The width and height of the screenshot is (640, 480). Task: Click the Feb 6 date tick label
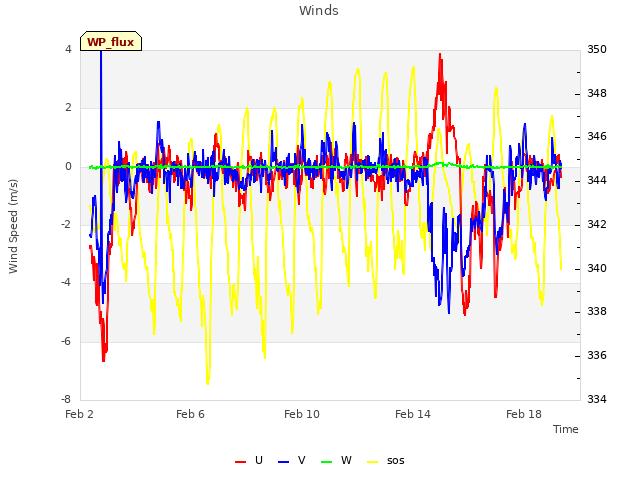point(190,414)
